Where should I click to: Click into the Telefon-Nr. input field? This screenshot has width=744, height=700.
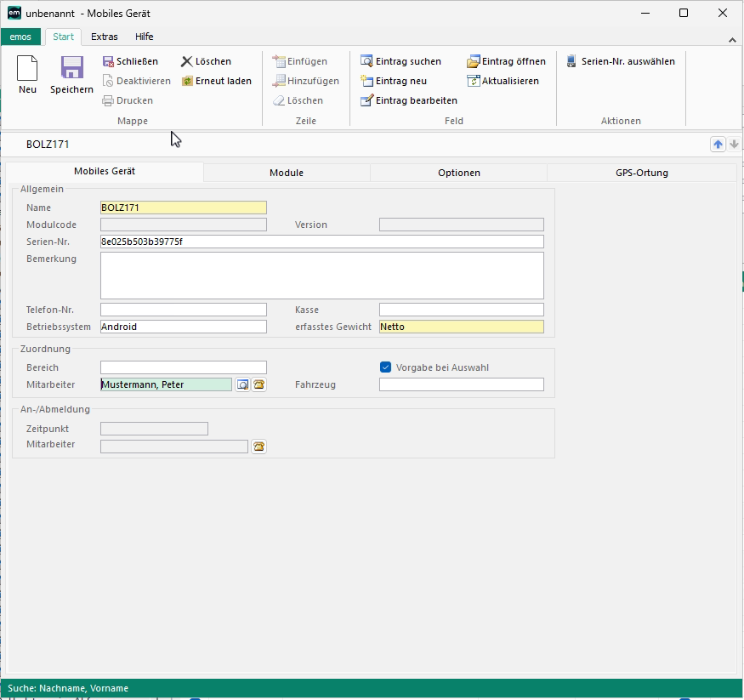click(x=183, y=310)
